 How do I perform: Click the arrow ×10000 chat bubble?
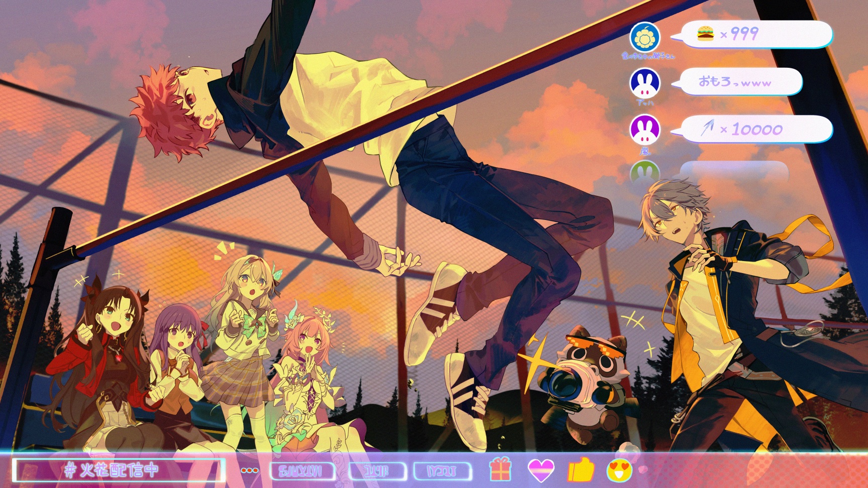(752, 129)
